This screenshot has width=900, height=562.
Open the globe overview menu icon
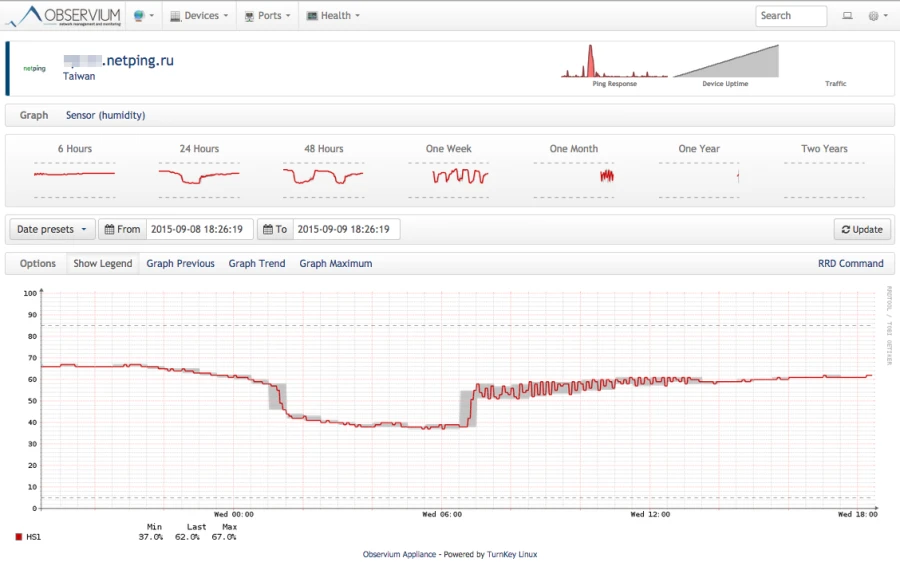(x=139, y=16)
